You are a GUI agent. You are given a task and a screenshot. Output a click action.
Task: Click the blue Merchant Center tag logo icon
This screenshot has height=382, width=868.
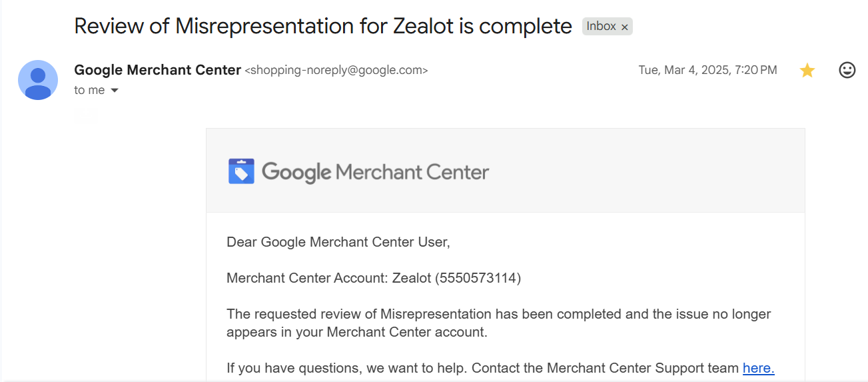click(x=241, y=171)
